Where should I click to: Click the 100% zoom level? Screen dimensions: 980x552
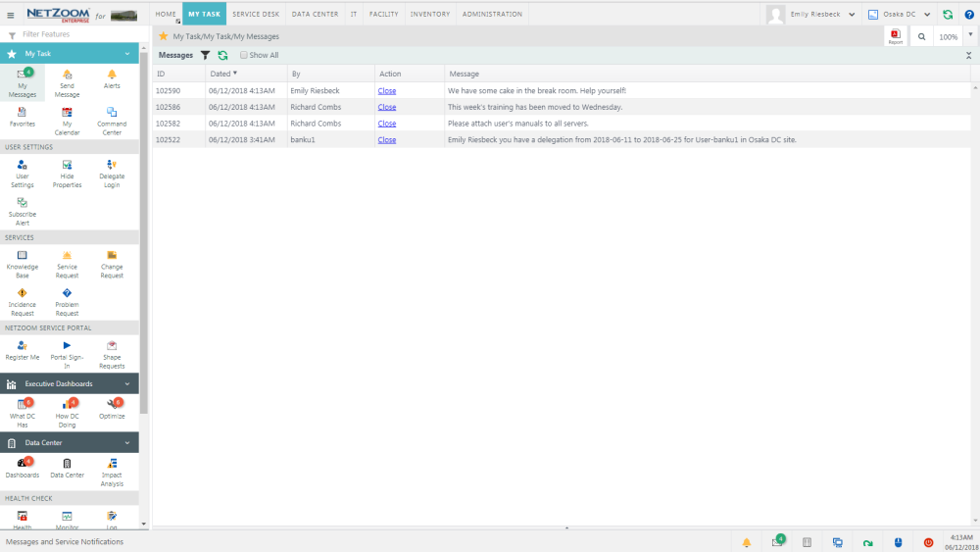coord(948,37)
